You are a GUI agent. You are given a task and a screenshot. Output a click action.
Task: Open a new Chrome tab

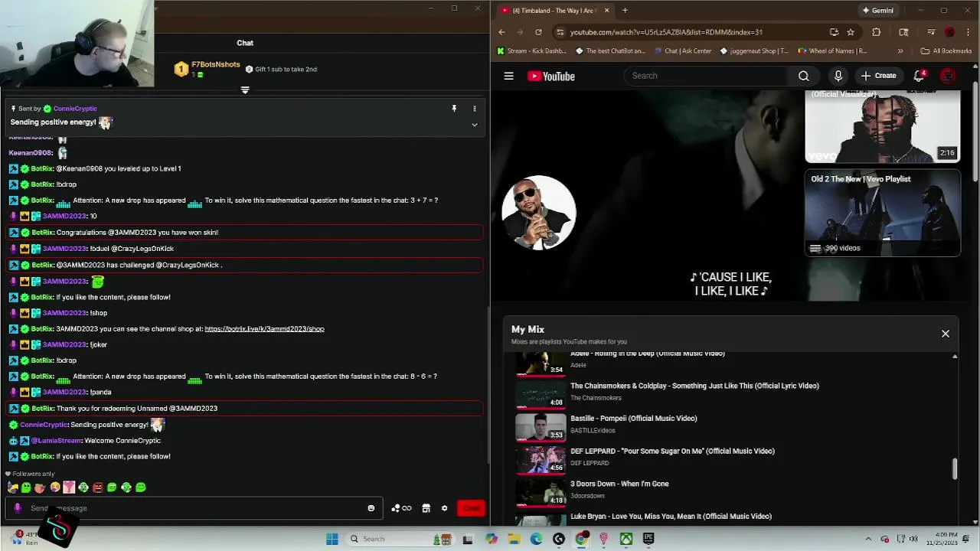tap(625, 10)
